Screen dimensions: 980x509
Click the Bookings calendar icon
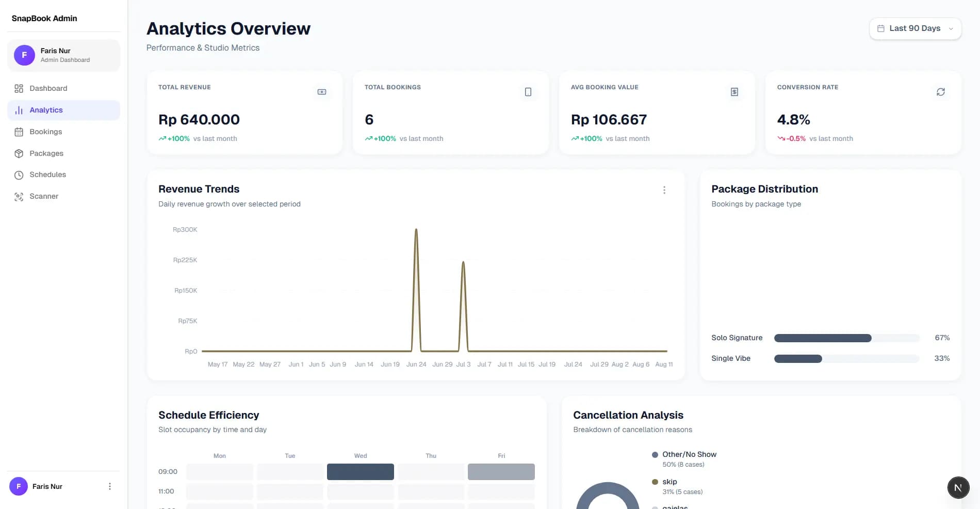point(19,132)
